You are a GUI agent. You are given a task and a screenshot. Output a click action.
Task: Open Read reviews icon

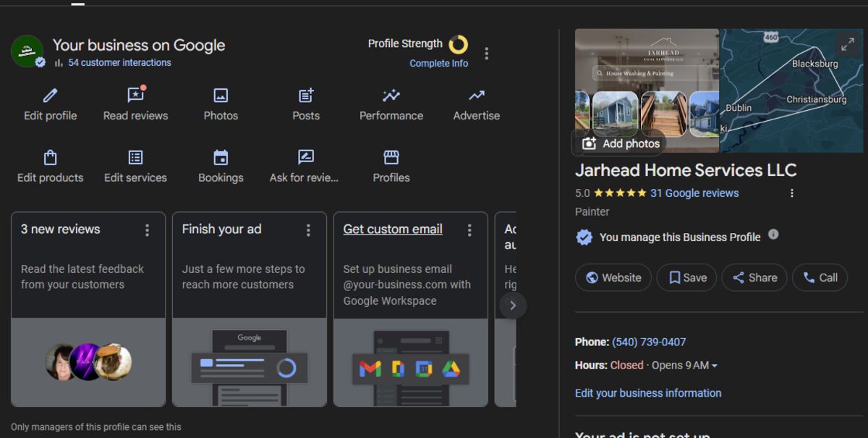click(135, 96)
